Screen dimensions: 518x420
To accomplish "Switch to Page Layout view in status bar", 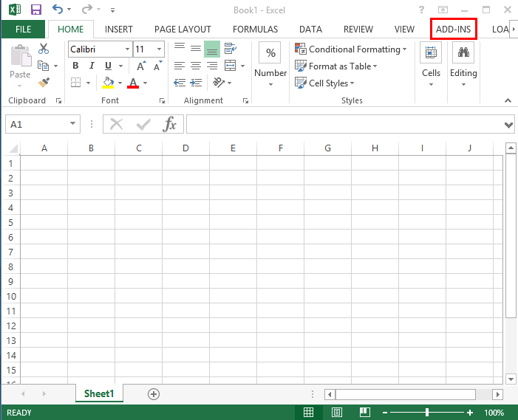I will (337, 413).
